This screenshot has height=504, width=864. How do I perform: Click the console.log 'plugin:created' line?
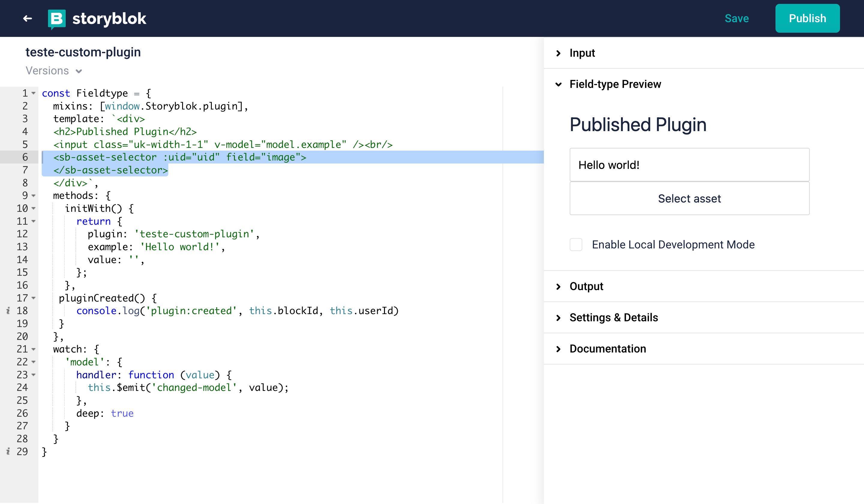coord(237,311)
